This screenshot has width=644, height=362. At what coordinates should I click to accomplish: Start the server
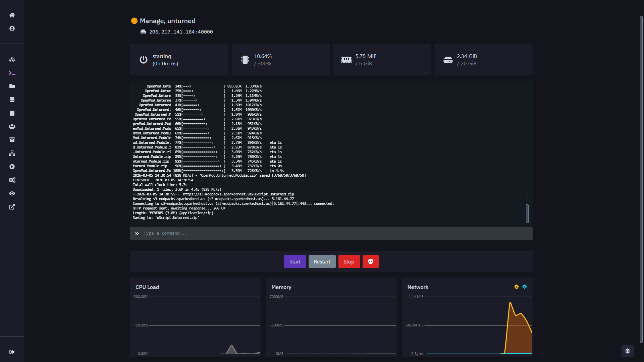tap(294, 261)
